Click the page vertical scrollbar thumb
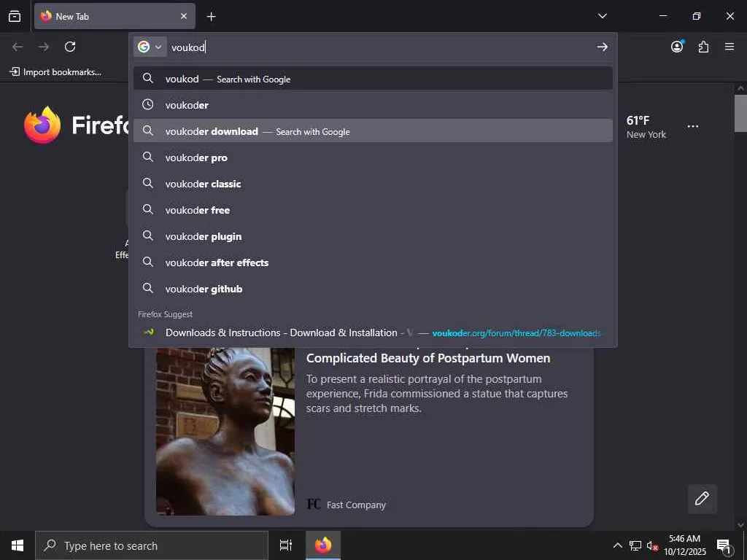Viewport: 747px width, 560px height. tap(740, 113)
